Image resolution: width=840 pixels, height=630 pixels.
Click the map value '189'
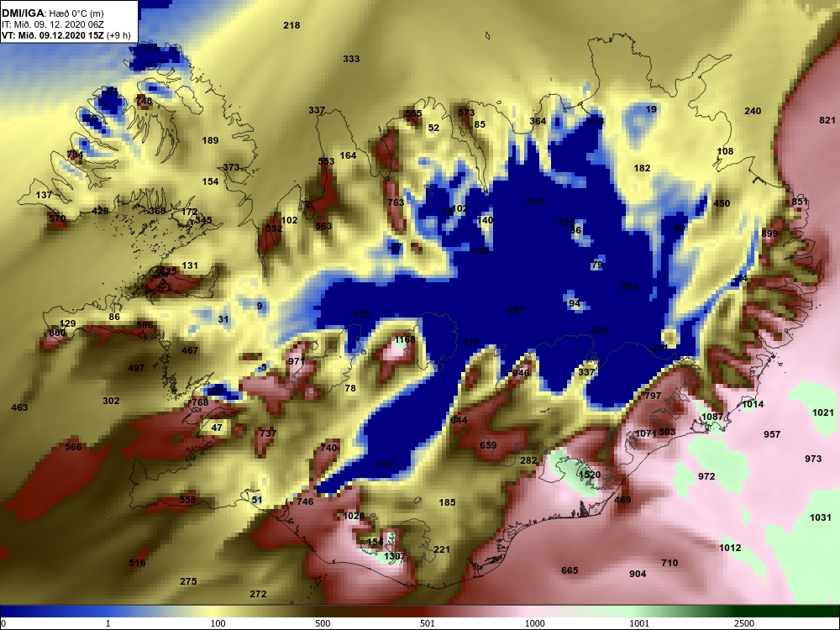click(210, 140)
